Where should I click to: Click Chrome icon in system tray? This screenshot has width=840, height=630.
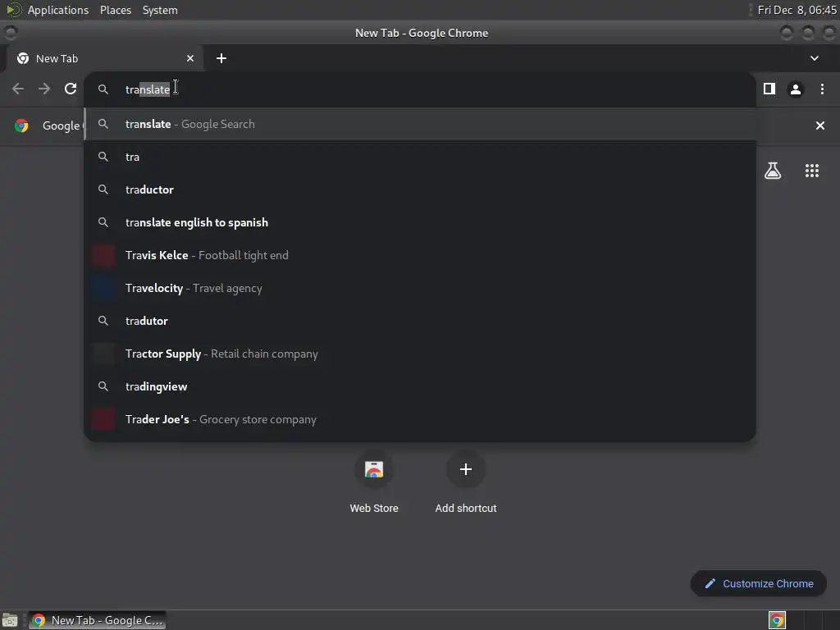(x=777, y=620)
